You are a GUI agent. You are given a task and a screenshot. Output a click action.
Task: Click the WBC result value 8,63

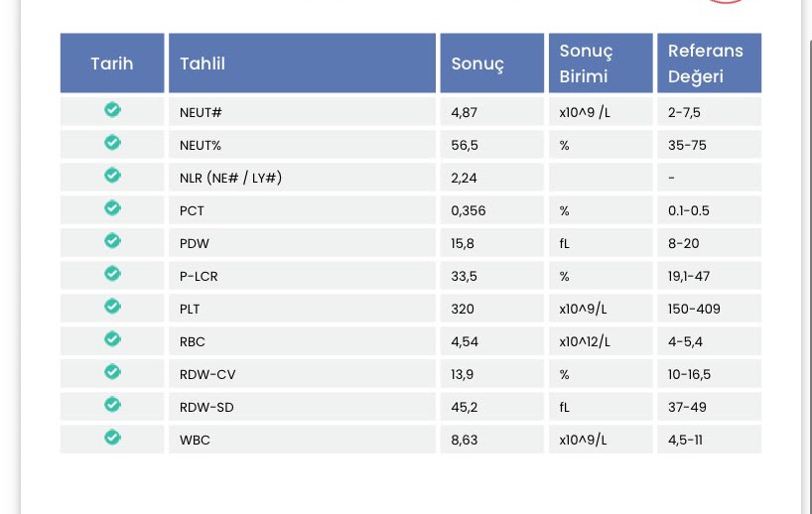[464, 440]
